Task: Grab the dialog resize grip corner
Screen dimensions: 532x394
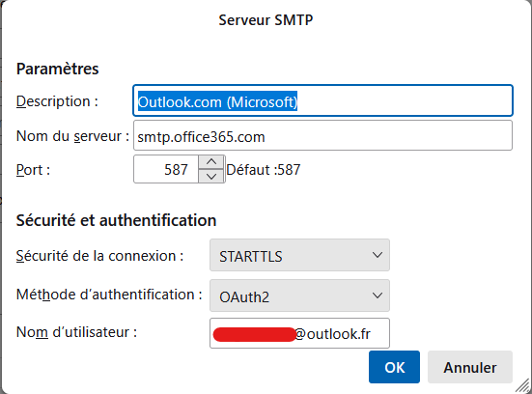Action: pos(523,386)
